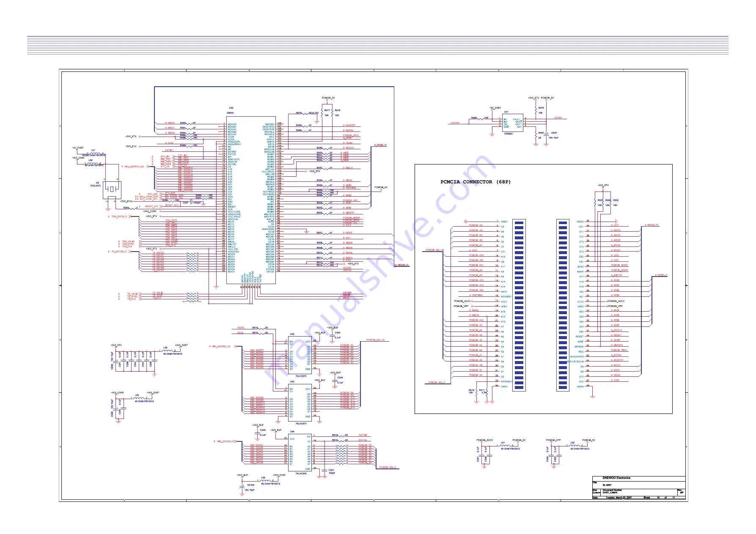Image resolution: width=756 pixels, height=534 pixels.
Task: Click the 'PCMCIA_D[0..7]' label near U44
Action: pos(388,467)
